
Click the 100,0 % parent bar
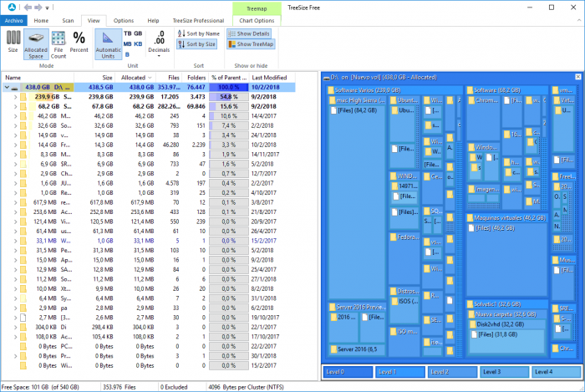coord(228,87)
